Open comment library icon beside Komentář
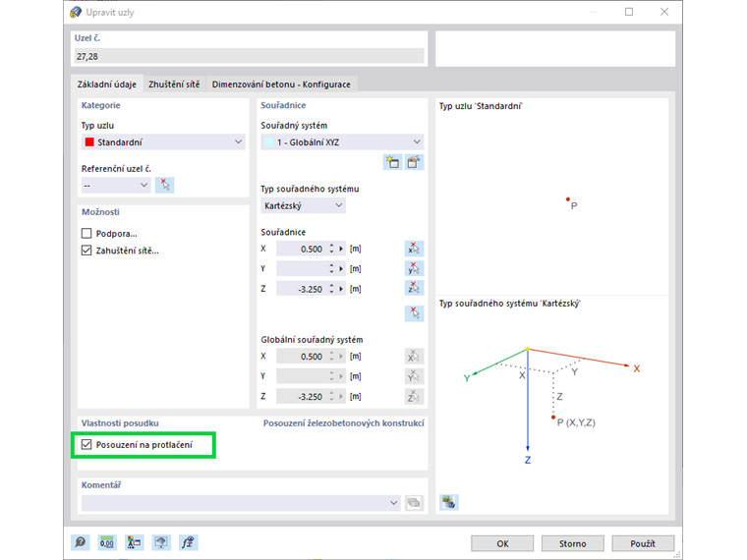The image size is (747, 560). 414,502
